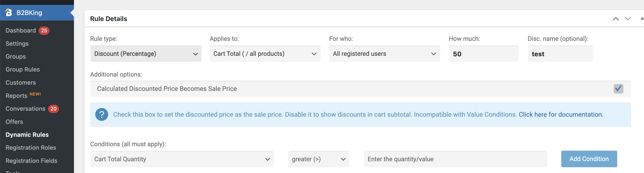Toggle the Rule Details panel collapse triangle
Viewport: 644px width, 173px height.
click(642, 18)
